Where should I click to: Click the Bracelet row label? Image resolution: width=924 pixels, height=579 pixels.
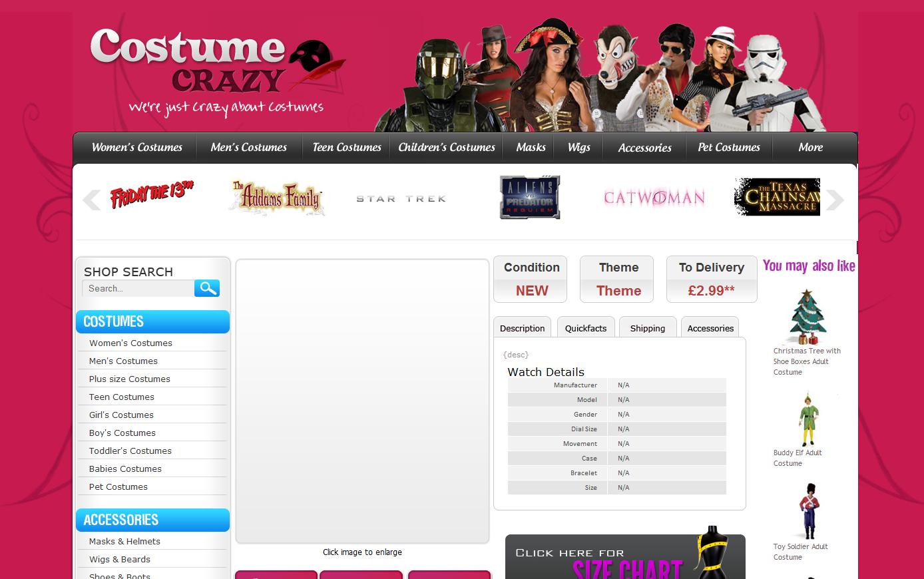point(584,473)
